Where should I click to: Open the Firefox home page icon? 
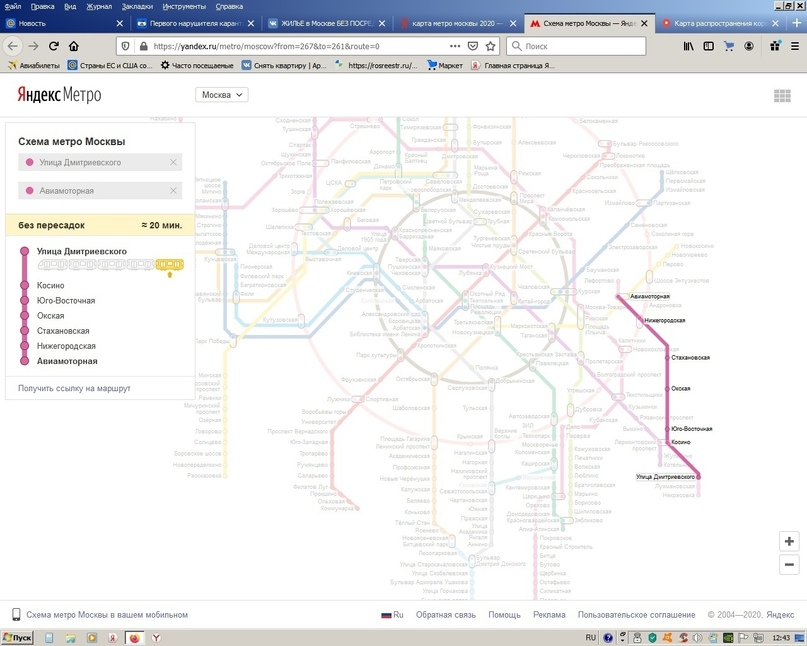click(74, 46)
